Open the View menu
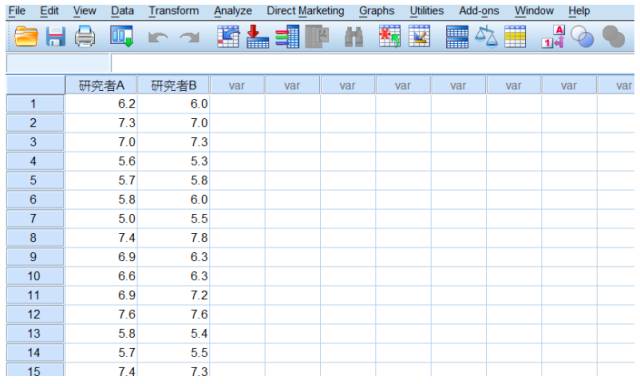Image resolution: width=640 pixels, height=384 pixels. click(x=84, y=11)
